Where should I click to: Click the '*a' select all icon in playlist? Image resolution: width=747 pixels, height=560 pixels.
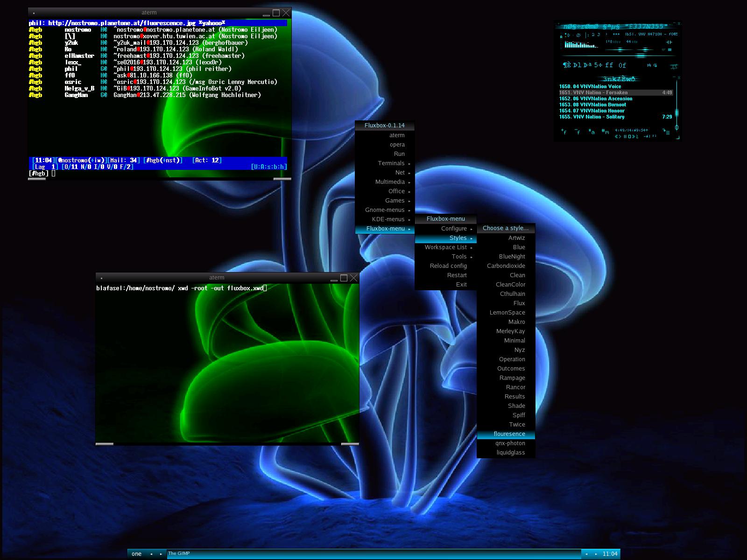pos(592,132)
